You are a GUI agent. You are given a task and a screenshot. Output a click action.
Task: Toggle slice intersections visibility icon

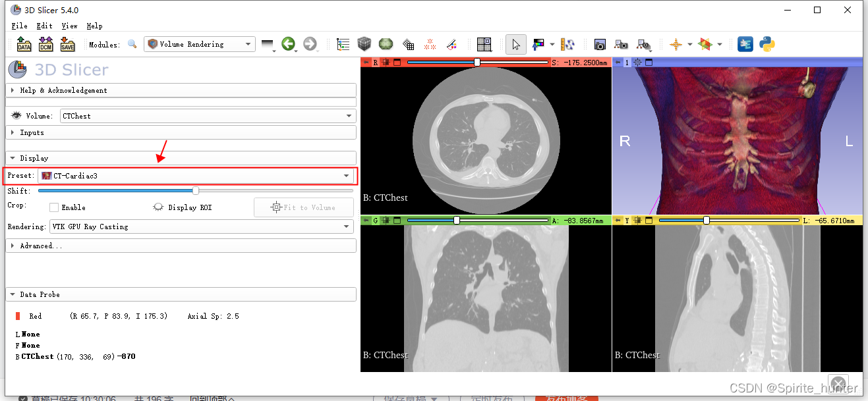[705, 44]
